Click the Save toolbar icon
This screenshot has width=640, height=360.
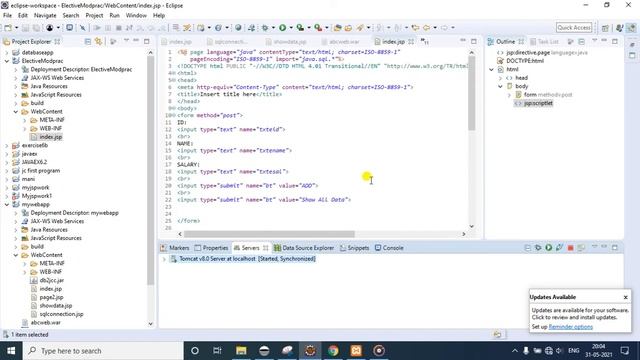[25, 28]
